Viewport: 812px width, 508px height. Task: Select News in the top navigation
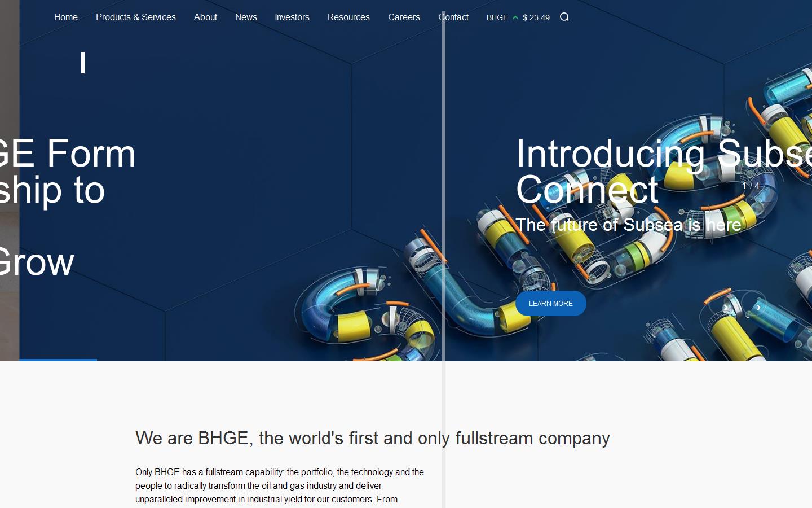pos(246,17)
